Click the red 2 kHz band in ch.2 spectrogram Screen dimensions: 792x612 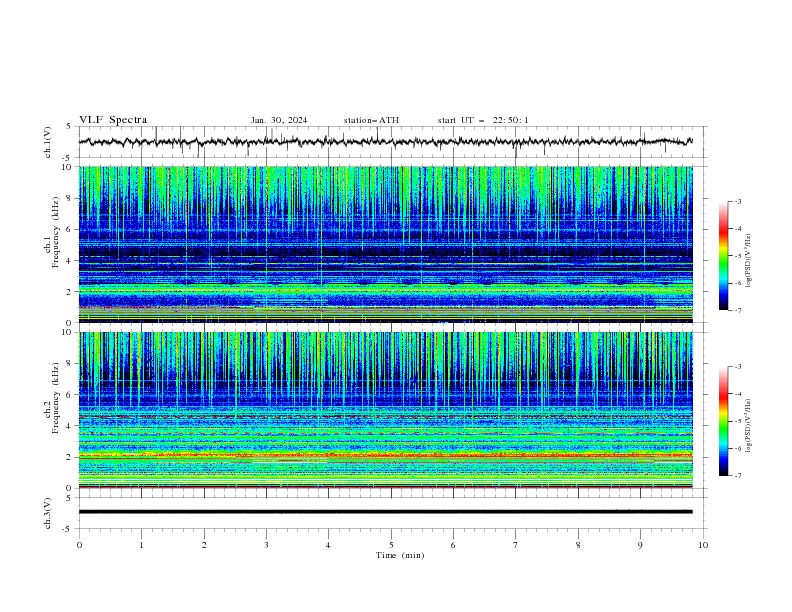[386, 455]
